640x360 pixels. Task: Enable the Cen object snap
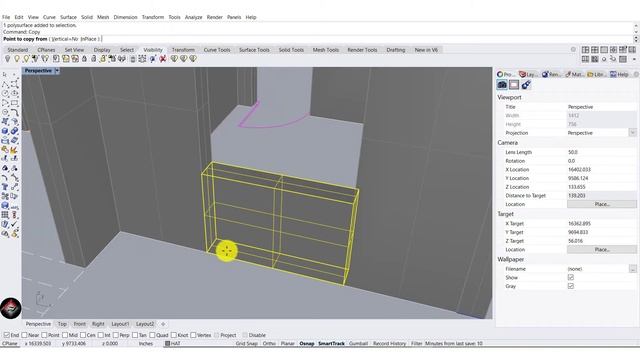(x=83, y=335)
